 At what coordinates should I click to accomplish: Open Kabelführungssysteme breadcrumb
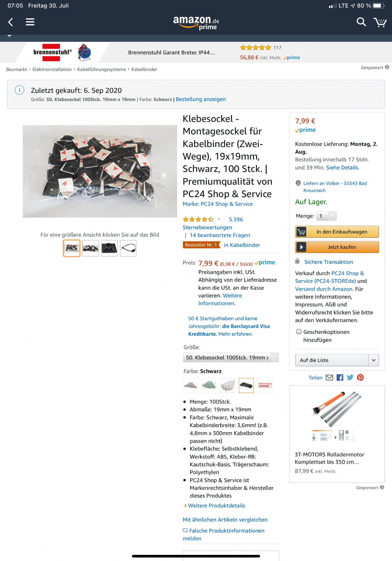click(x=101, y=69)
